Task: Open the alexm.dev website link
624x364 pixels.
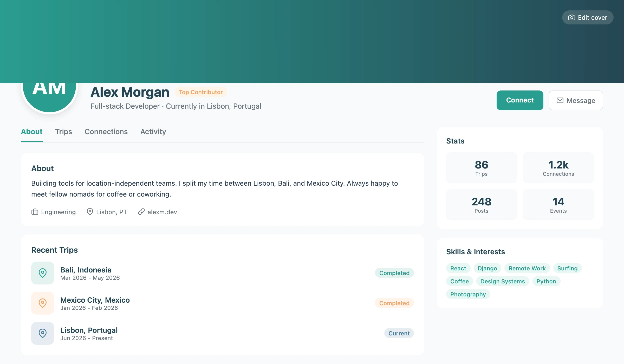Action: coord(162,212)
